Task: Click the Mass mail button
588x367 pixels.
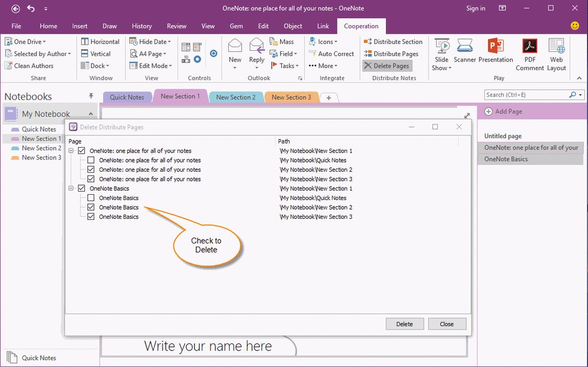Action: click(282, 42)
